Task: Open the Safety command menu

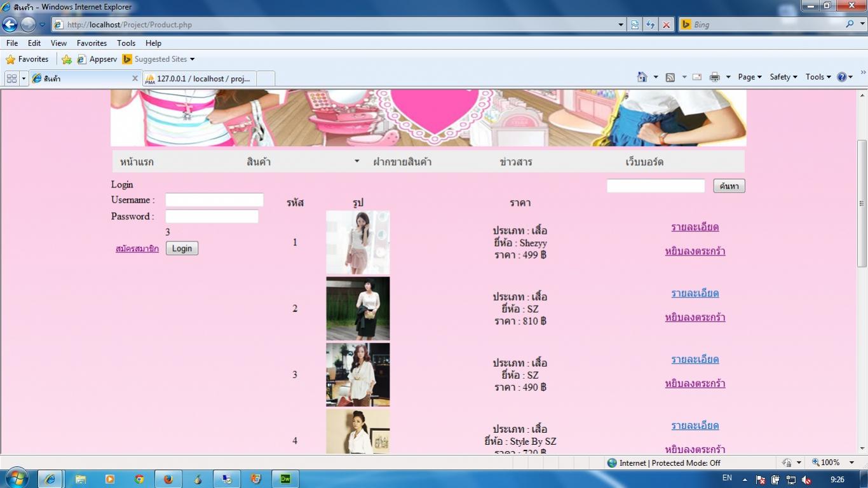Action: (x=783, y=77)
